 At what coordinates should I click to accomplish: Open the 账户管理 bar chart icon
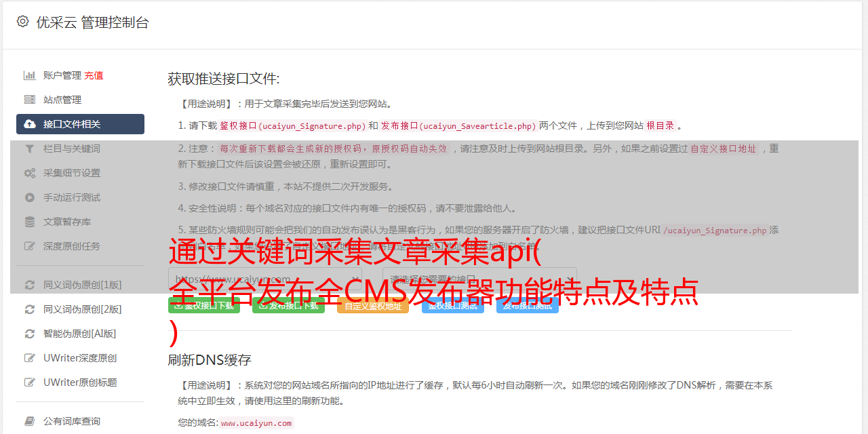pos(30,75)
